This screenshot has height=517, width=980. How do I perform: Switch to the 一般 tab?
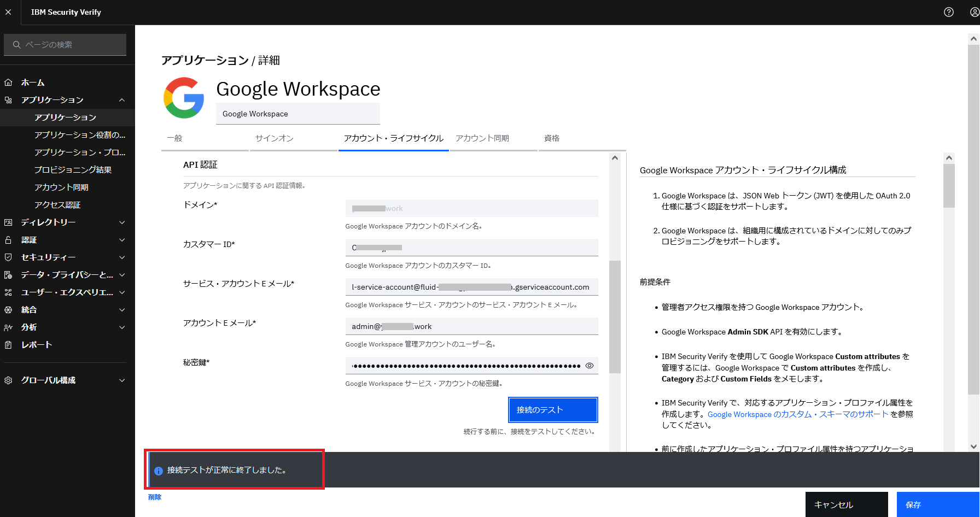(x=205, y=138)
